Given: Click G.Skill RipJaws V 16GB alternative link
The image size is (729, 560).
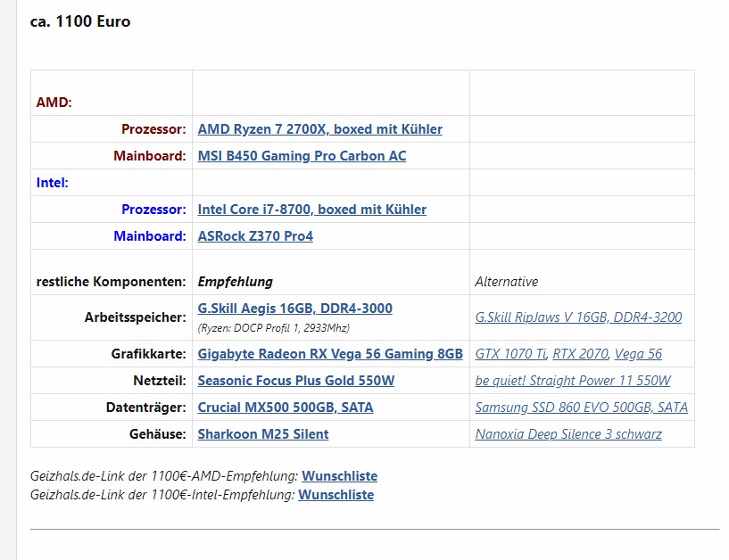Looking at the screenshot, I should click(x=578, y=317).
